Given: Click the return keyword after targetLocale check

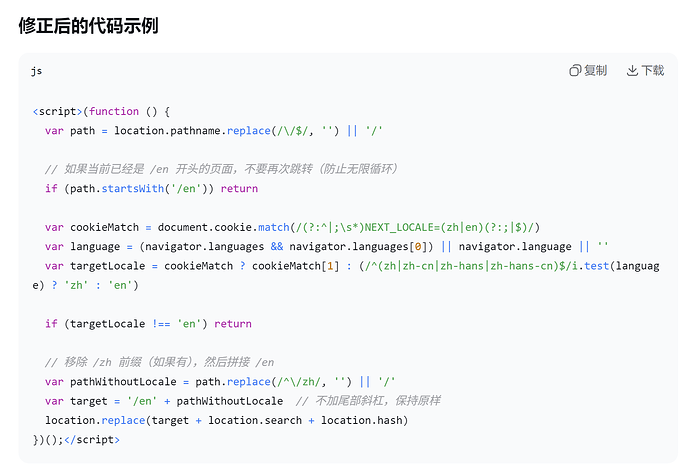Looking at the screenshot, I should (233, 324).
